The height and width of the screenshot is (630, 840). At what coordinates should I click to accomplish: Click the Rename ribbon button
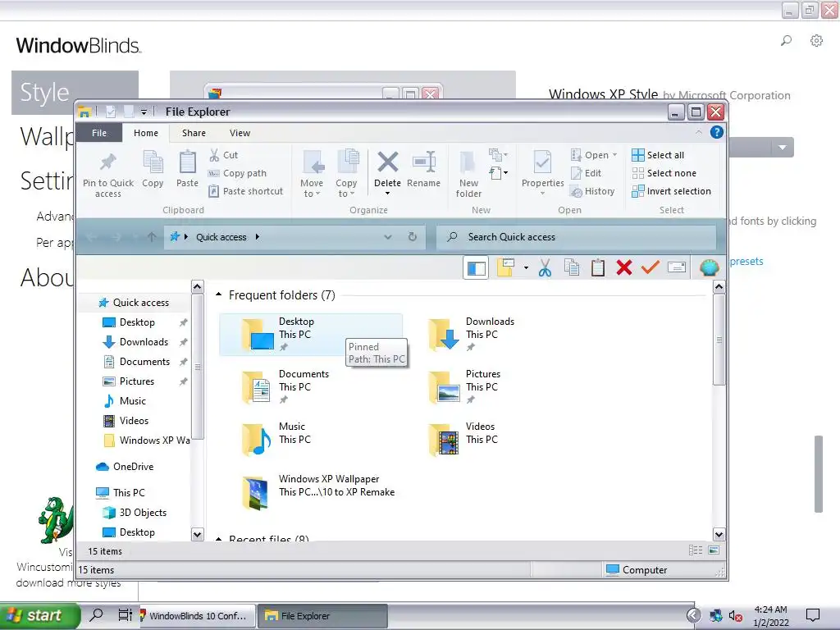point(424,169)
